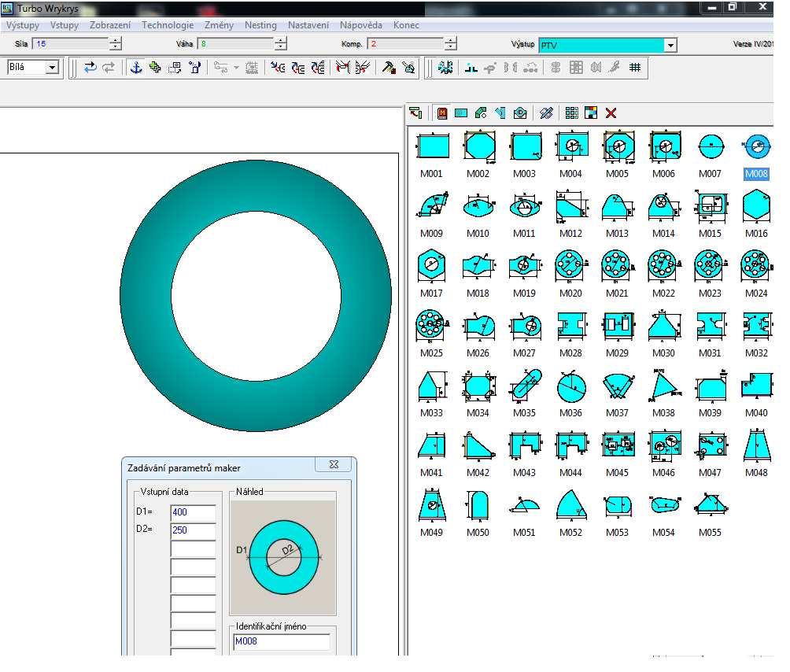Click the small grid tiles icon in panel toolbar
This screenshot has height=672, width=790.
tap(572, 113)
